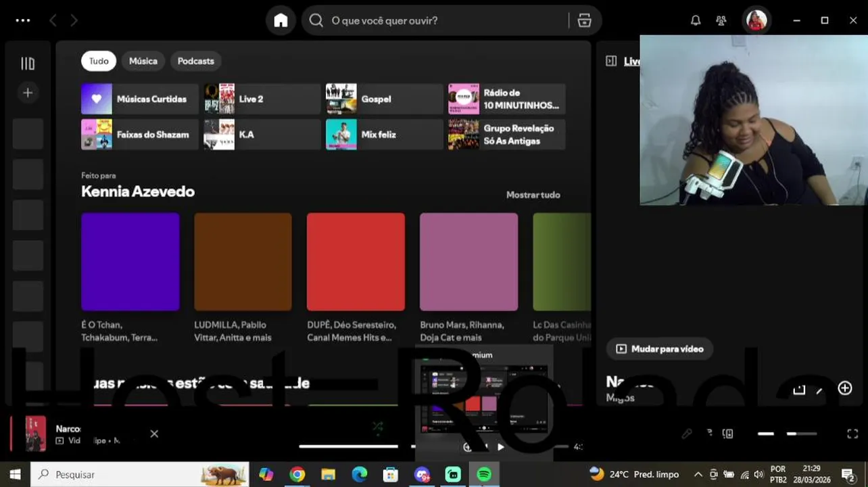868x487 pixels.
Task: Open weather widget 24°C Pred. limpo
Action: pyautogui.click(x=633, y=474)
